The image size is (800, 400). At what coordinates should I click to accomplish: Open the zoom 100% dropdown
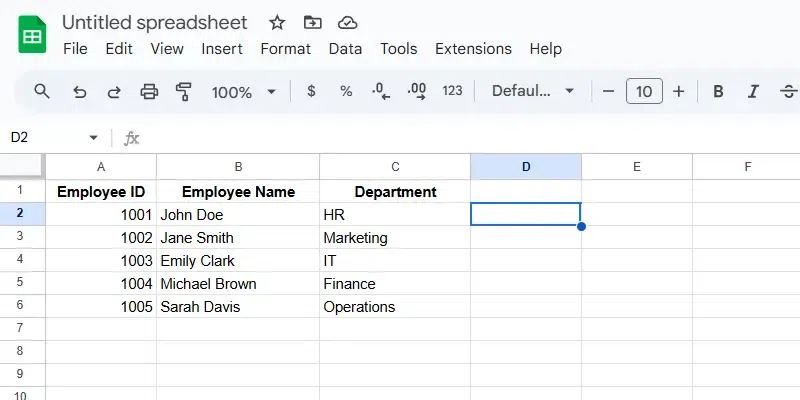pos(243,91)
